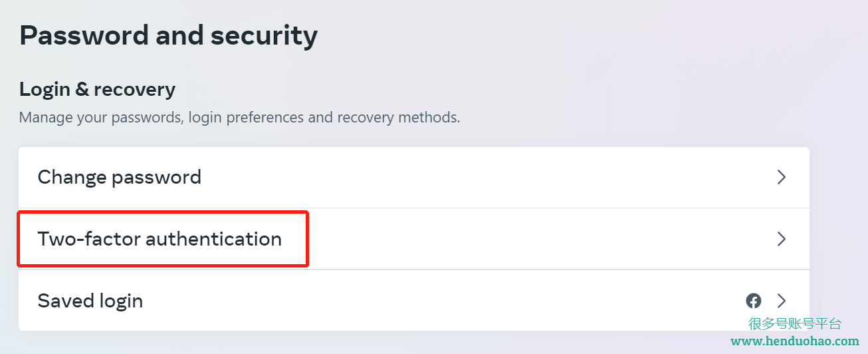Viewport: 868px width, 354px height.
Task: Select Two-factor authentication text label
Action: (x=160, y=239)
